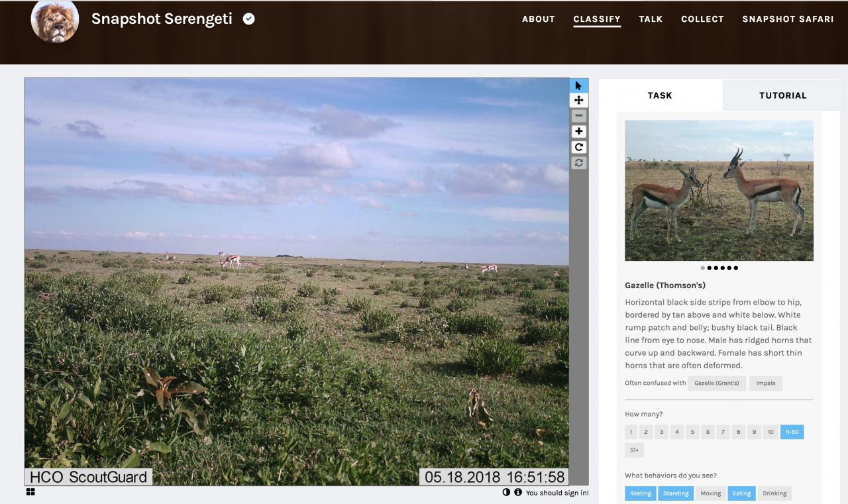Select the pointer annotate tool
The image size is (848, 504).
(578, 85)
